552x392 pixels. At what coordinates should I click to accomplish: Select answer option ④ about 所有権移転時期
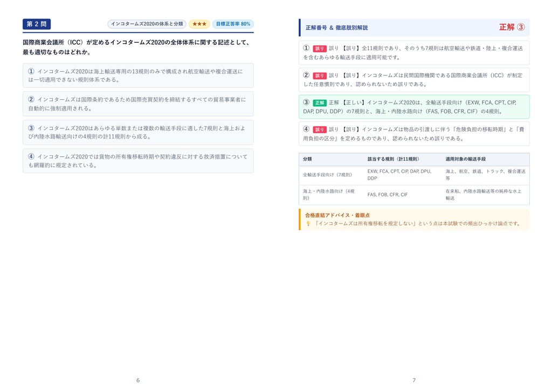coord(138,161)
